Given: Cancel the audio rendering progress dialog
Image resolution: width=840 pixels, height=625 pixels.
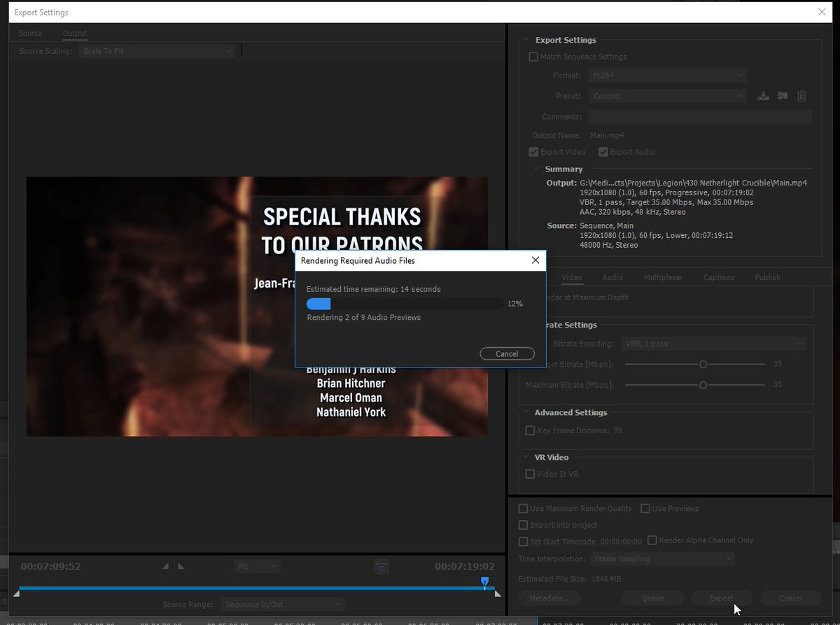Looking at the screenshot, I should click(x=507, y=353).
